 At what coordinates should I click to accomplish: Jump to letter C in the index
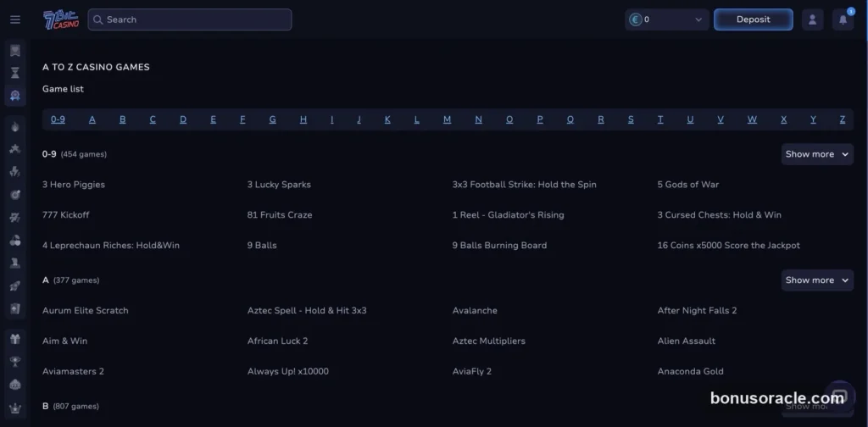(x=153, y=119)
